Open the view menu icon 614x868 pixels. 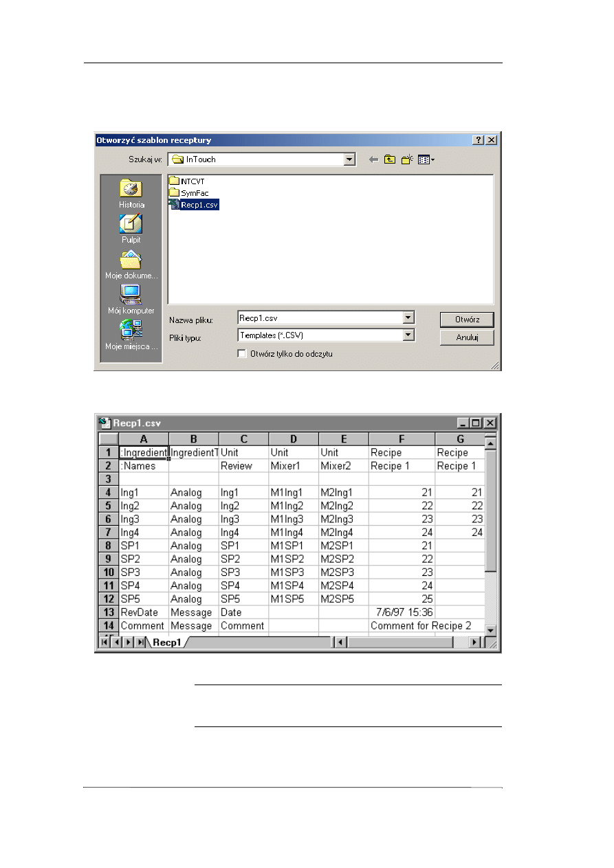click(x=426, y=159)
